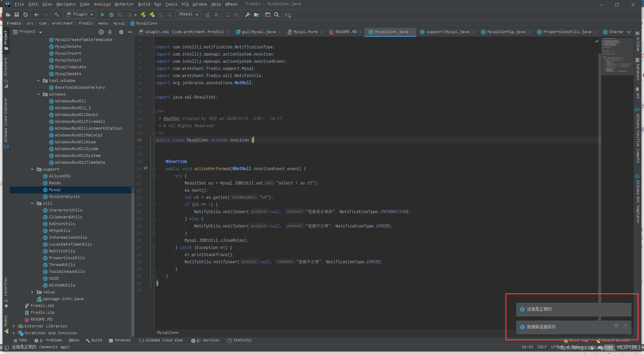Screen dimensions: 644x354
Task: Open project settings wrench icon
Action: (248, 15)
